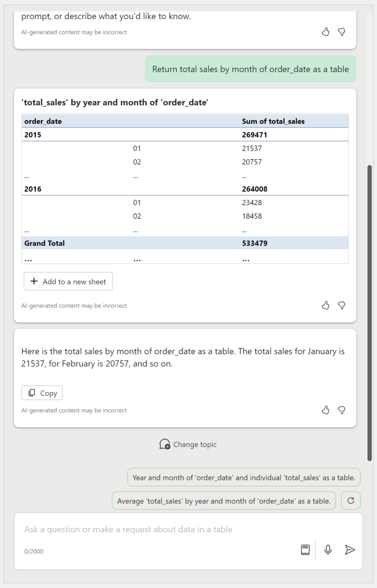Start microphone voice input

click(x=328, y=550)
